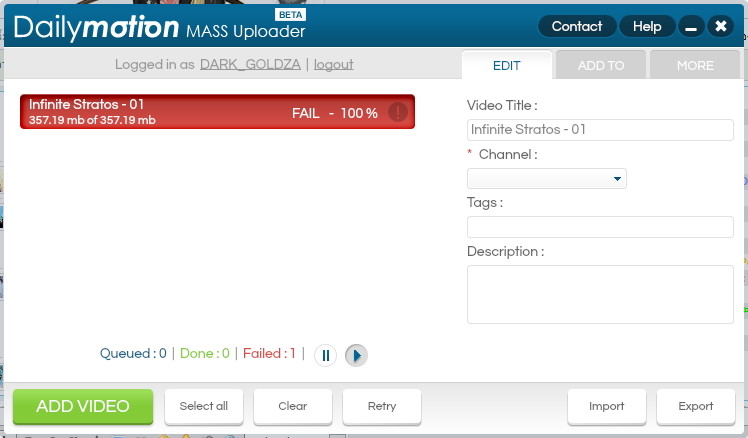This screenshot has height=438, width=748.
Task: Open the Contact page
Action: [x=577, y=26]
